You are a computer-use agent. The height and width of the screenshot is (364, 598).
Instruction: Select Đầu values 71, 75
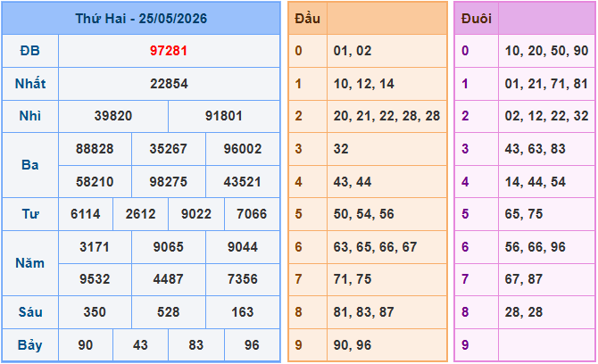[x=353, y=279]
